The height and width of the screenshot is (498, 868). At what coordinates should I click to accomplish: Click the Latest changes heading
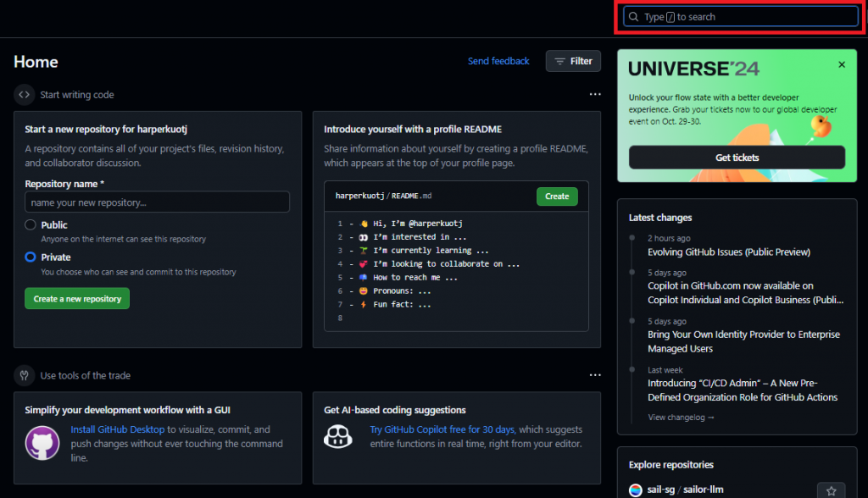click(x=660, y=218)
